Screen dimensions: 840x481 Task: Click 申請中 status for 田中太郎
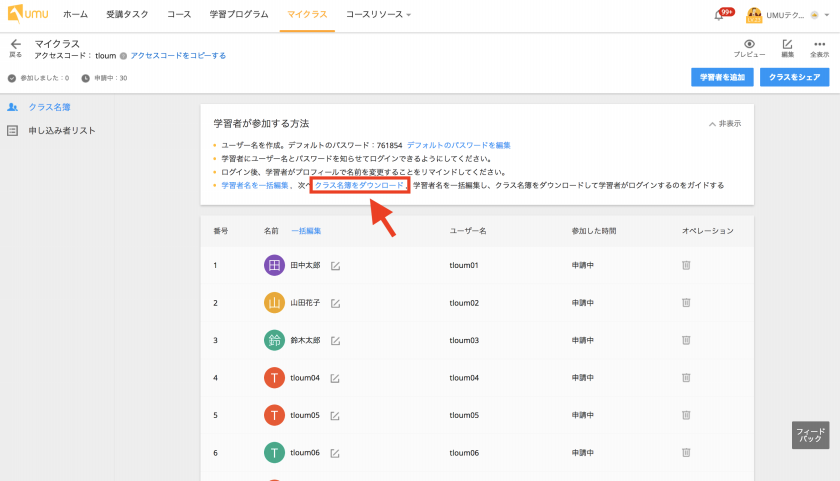pyautogui.click(x=582, y=265)
